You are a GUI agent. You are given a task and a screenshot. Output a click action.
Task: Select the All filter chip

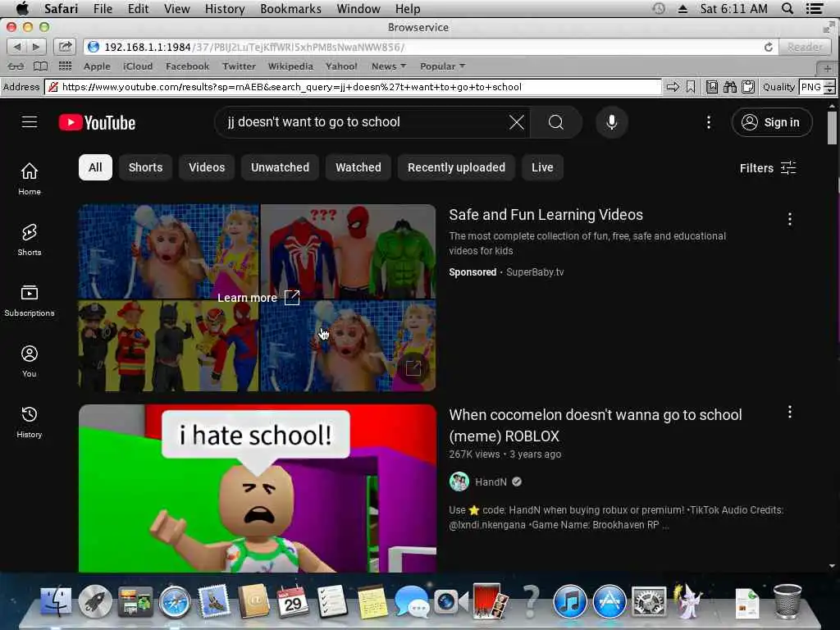(95, 167)
